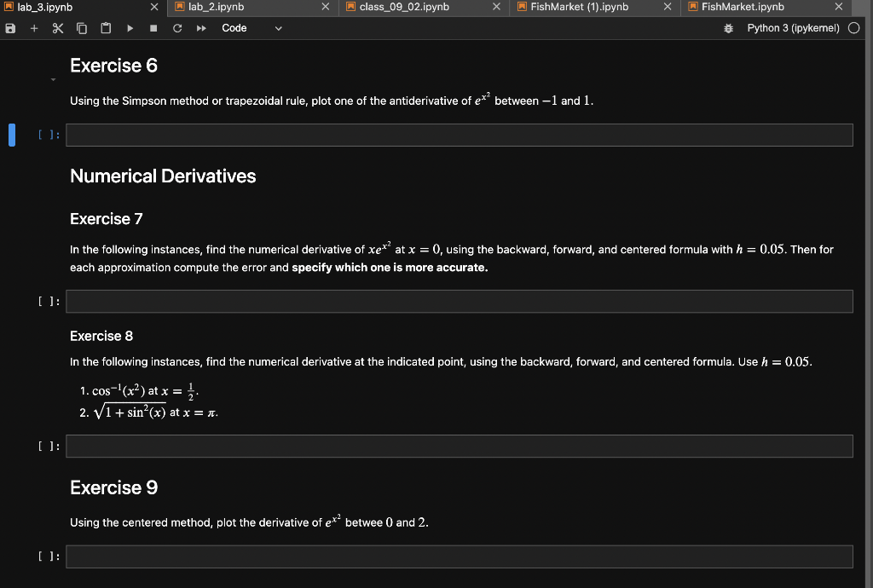Click the code cell under Exercise 6
This screenshot has width=873, height=588.
pos(460,135)
